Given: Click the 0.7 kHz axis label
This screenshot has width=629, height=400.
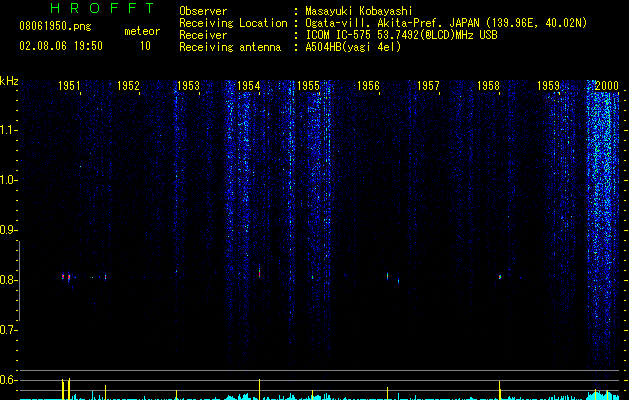Looking at the screenshot, I should coord(8,330).
